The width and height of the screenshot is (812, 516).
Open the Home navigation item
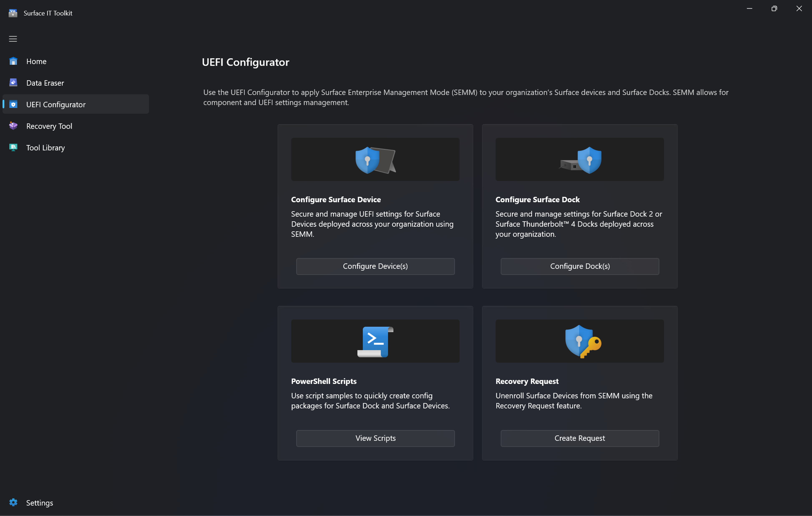(36, 61)
